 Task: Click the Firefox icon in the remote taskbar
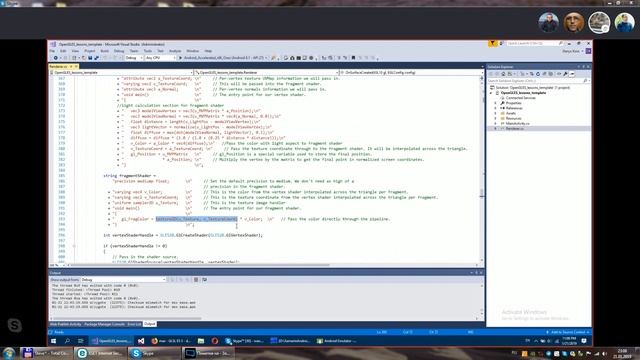(x=154, y=341)
